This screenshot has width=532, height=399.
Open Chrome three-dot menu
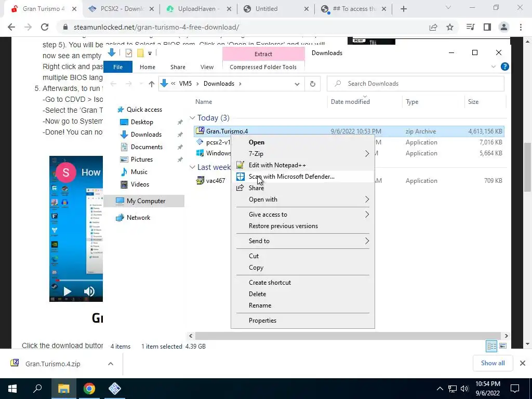[521, 27]
